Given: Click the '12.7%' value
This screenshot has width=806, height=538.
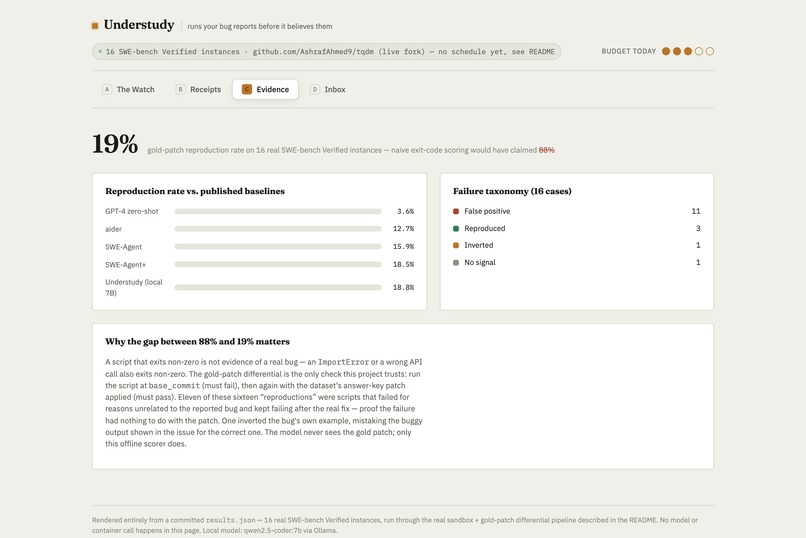Looking at the screenshot, I should coord(404,229).
